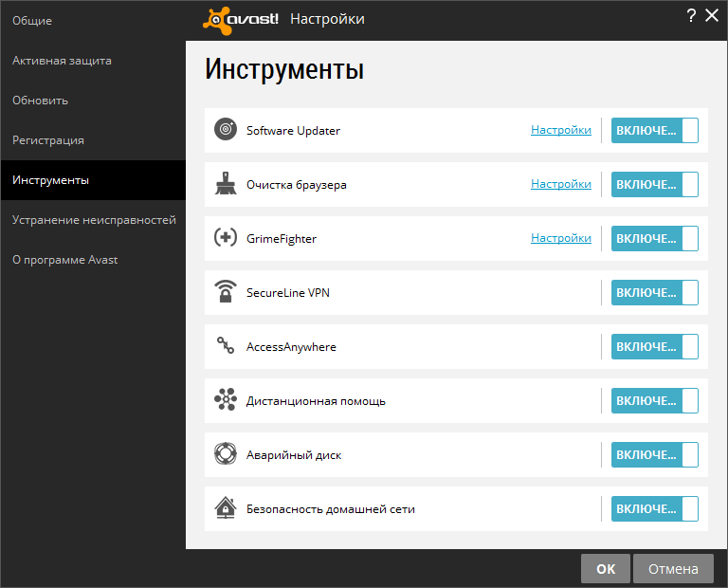Click the Отмена button
Screen dimensions: 728x588
pos(673,568)
